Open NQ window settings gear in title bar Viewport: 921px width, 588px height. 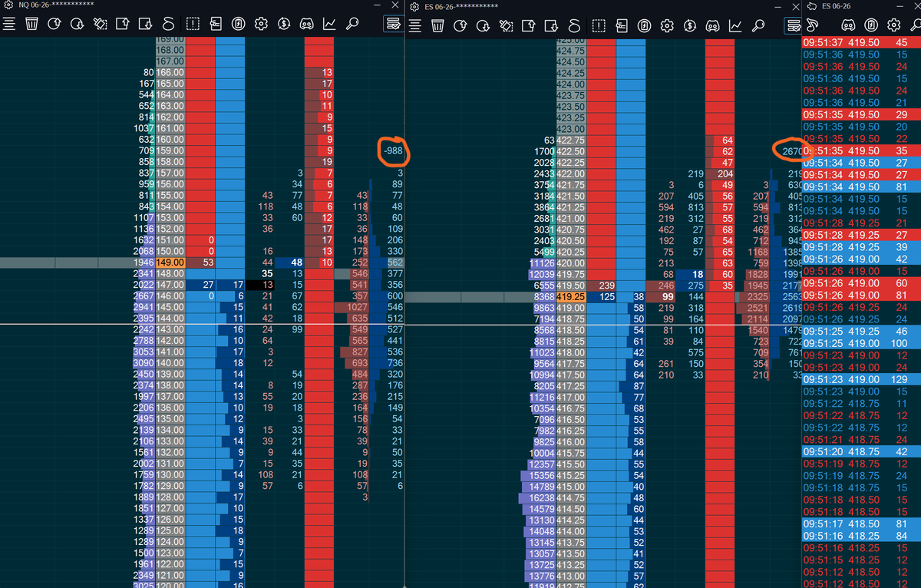coord(9,6)
